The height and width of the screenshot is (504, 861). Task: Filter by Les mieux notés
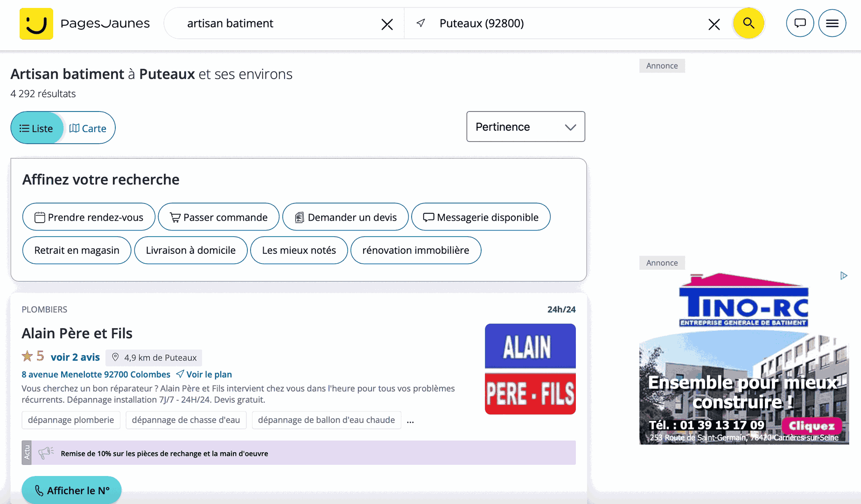pos(299,250)
